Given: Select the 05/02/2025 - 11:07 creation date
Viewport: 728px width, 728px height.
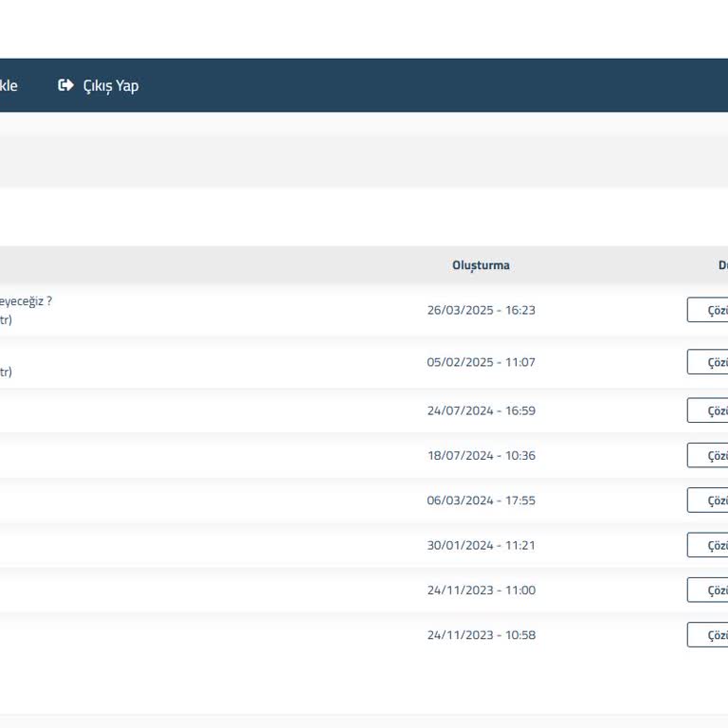Looking at the screenshot, I should tap(481, 362).
